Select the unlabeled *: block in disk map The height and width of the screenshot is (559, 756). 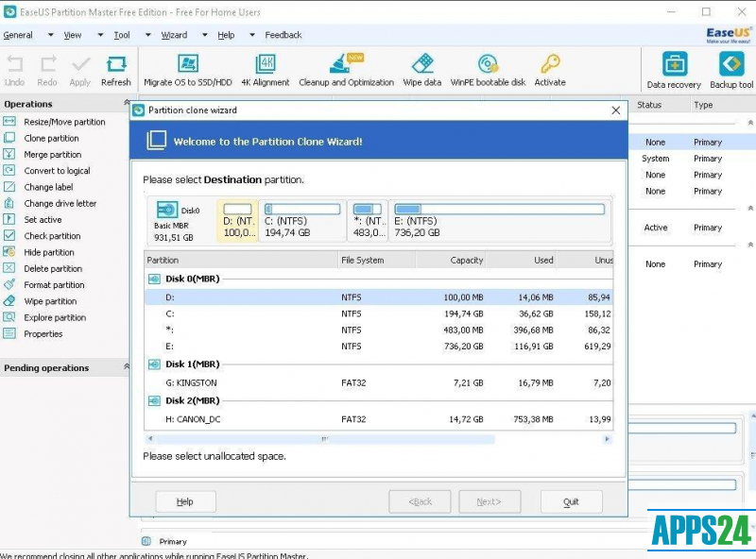point(368,221)
